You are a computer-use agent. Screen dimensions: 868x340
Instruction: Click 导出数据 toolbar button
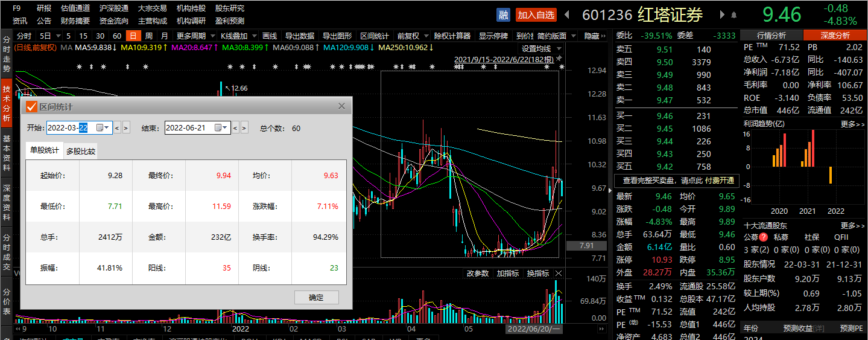[x=299, y=36]
